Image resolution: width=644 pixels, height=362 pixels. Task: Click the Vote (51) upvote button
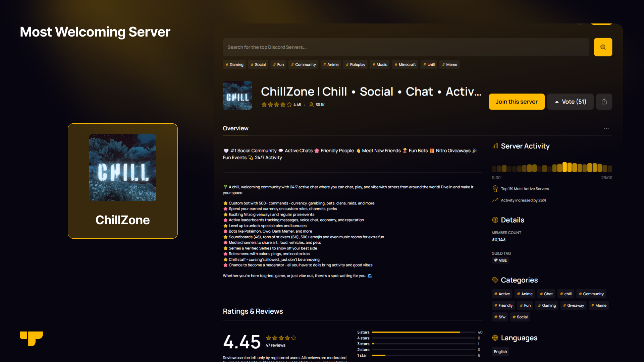570,102
